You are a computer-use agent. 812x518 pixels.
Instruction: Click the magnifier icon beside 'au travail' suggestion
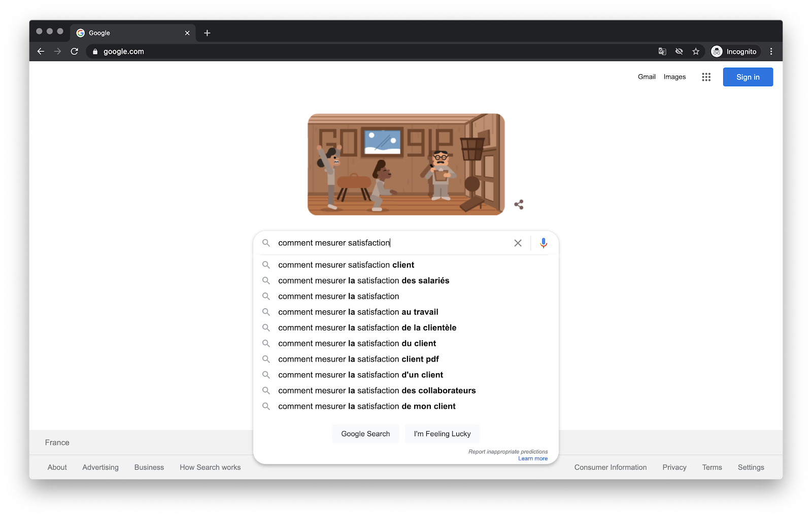(x=266, y=312)
